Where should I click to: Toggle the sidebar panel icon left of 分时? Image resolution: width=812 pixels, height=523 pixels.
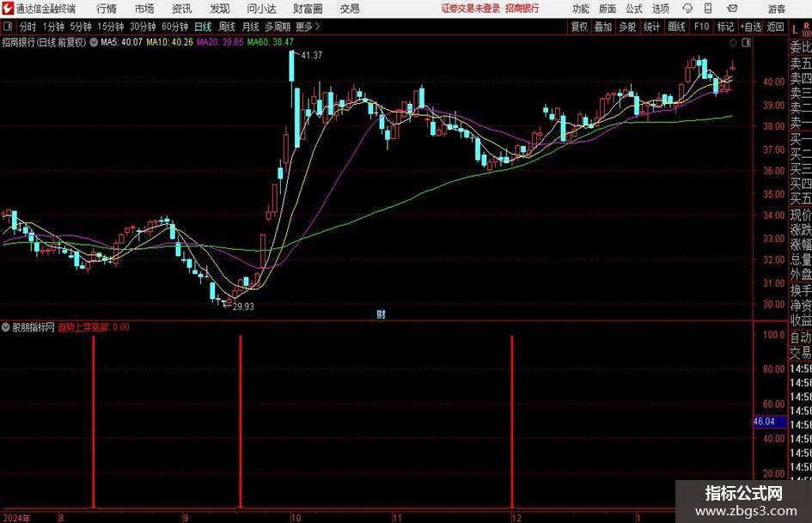coord(8,27)
